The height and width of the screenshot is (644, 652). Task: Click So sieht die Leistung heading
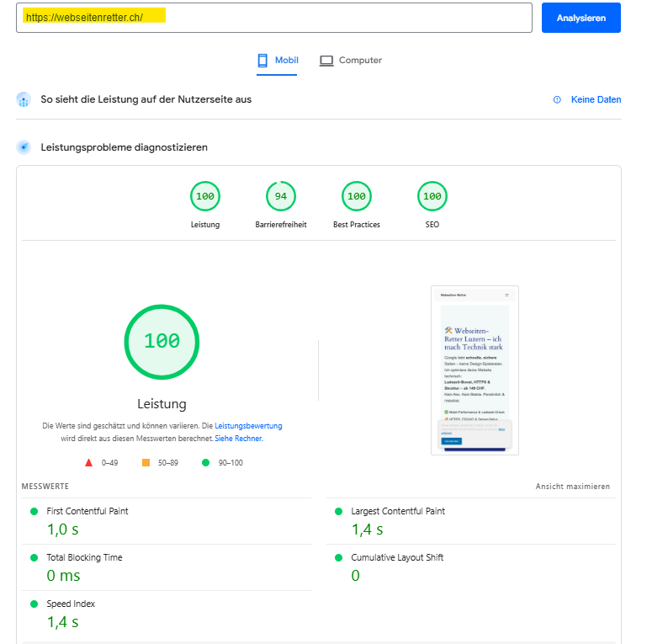pos(146,99)
